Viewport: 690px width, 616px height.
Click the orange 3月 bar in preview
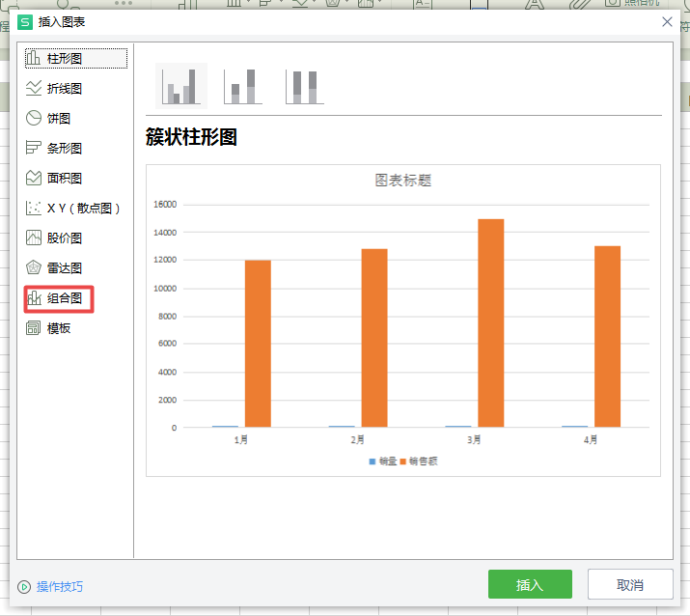pyautogui.click(x=491, y=322)
